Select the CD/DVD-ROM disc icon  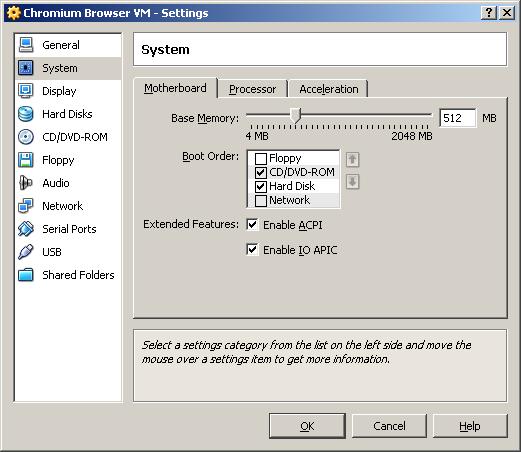26,137
